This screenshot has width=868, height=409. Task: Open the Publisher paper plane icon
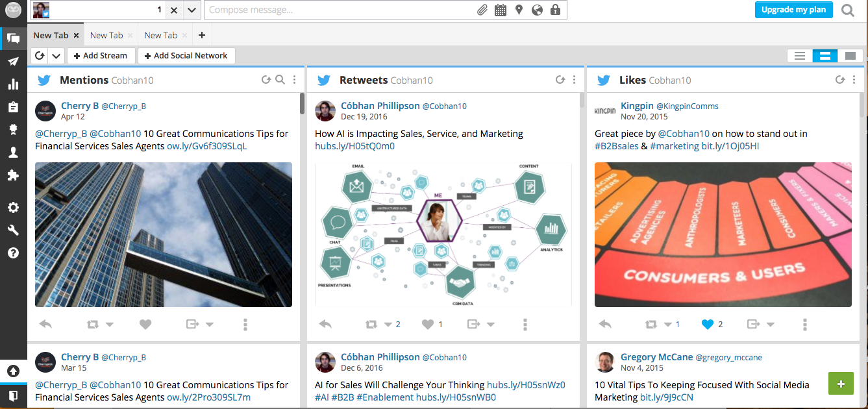point(13,61)
